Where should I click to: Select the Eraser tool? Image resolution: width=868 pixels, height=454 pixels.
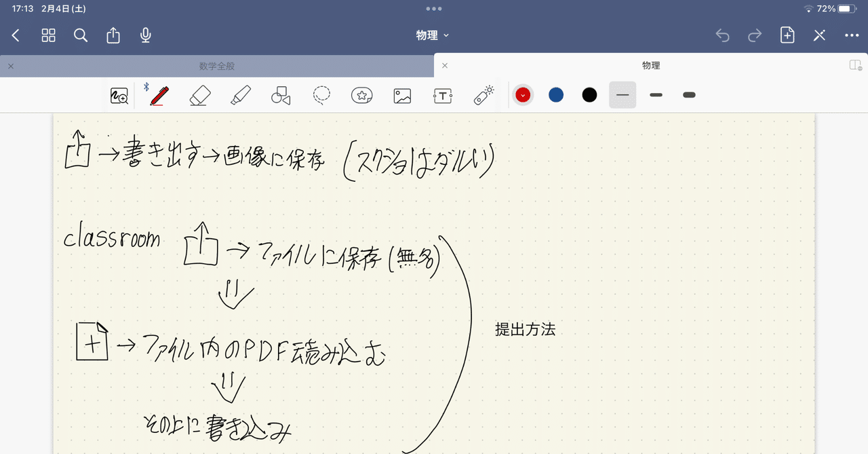[199, 95]
